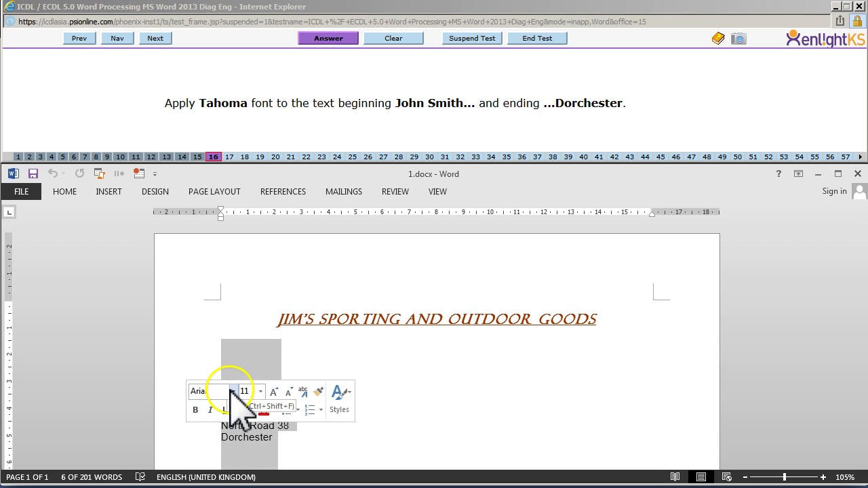The width and height of the screenshot is (868, 488).
Task: Select question number 16 marker
Action: pos(213,157)
